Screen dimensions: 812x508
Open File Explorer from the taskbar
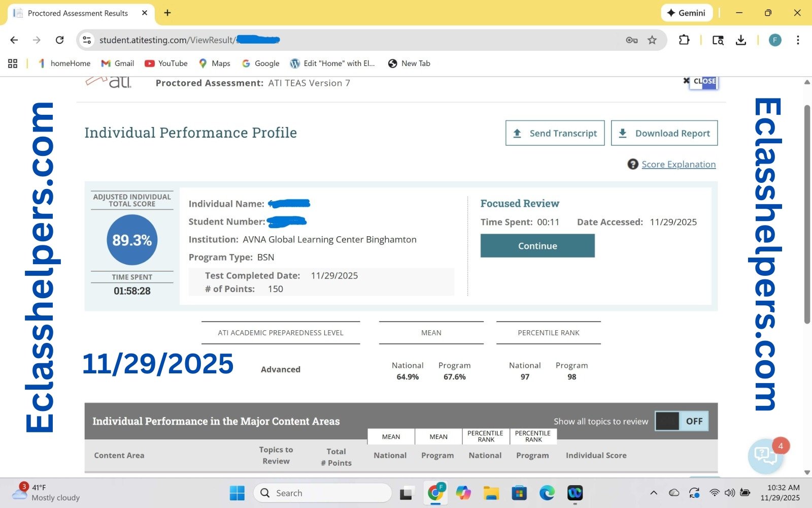point(491,493)
